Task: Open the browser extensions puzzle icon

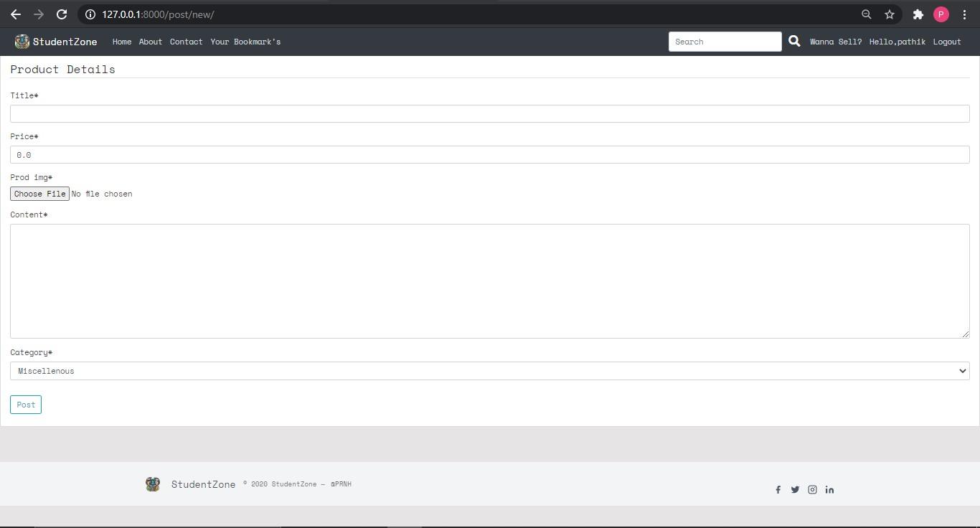Action: point(918,14)
